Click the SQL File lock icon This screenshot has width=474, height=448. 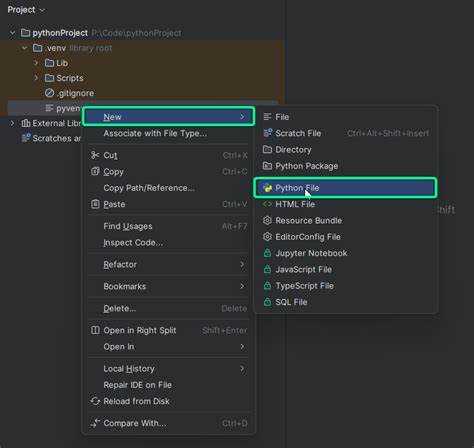click(x=267, y=302)
